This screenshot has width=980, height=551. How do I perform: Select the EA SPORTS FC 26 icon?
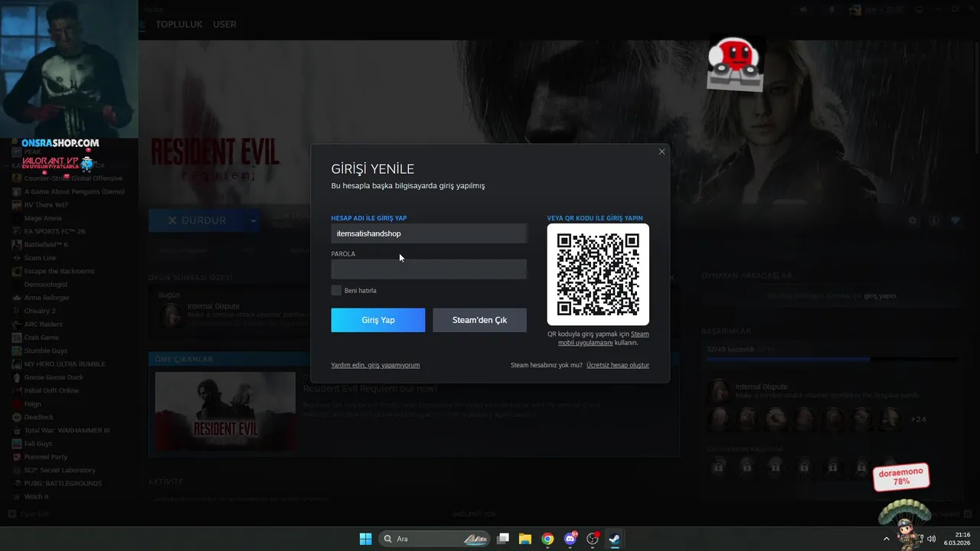[17, 231]
